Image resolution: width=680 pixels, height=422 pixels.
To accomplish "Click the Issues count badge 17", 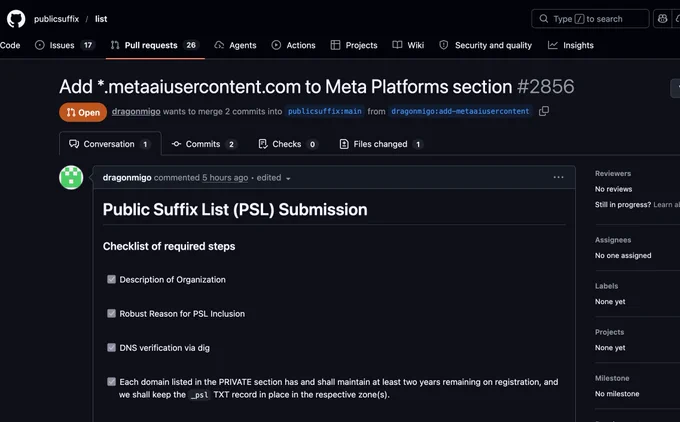I will [x=88, y=45].
